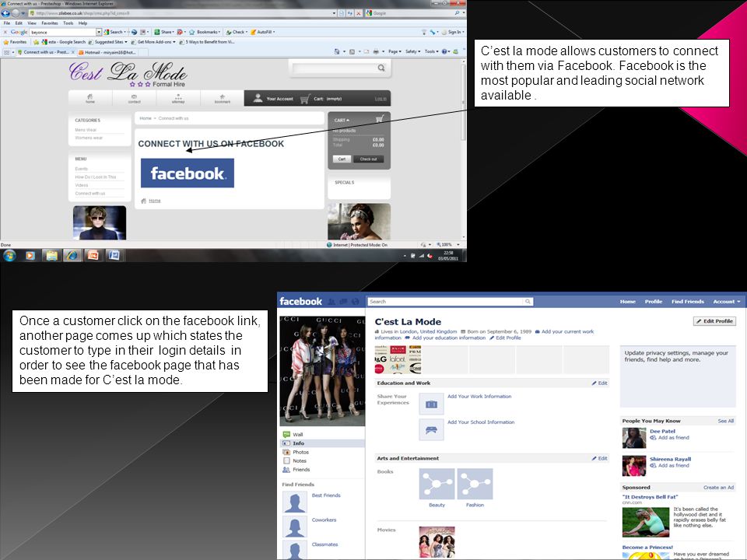The width and height of the screenshot is (747, 560).
Task: Click the Facebook notifications globe icon
Action: [355, 302]
